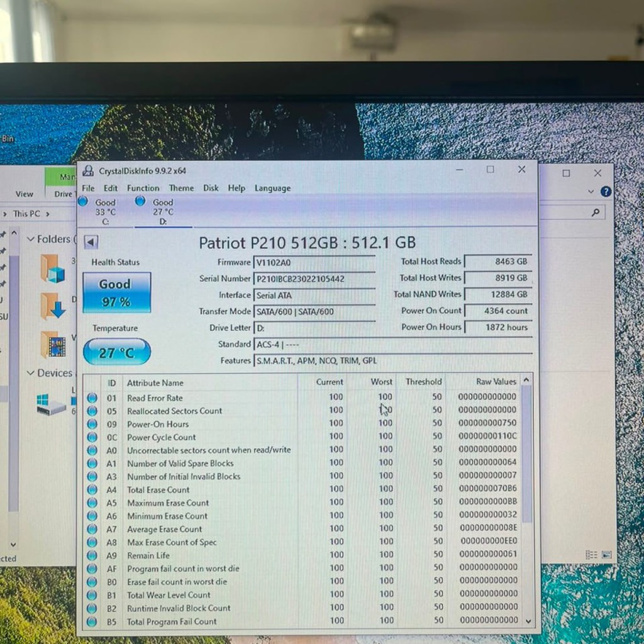Click the Good 97 % health status button
The height and width of the screenshot is (644, 644).
pos(116,292)
